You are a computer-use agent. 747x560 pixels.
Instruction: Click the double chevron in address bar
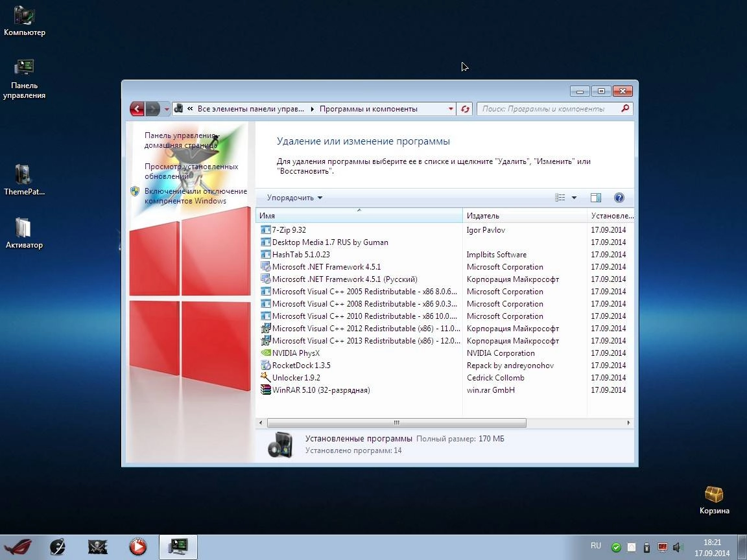coord(190,109)
